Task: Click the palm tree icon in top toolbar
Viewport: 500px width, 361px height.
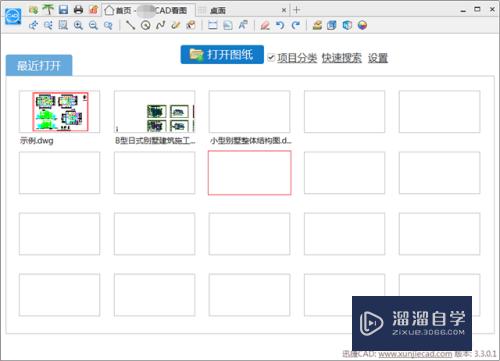Action: (x=48, y=9)
